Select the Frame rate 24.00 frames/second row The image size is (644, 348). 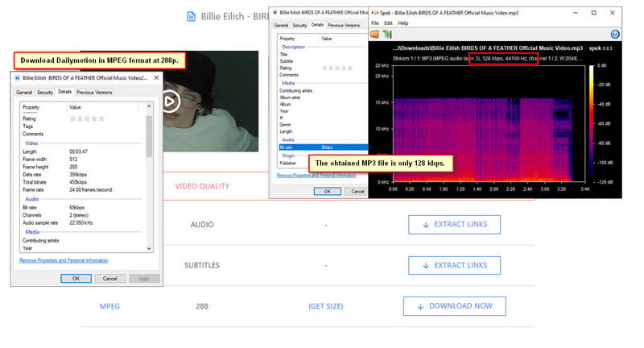[x=82, y=190]
